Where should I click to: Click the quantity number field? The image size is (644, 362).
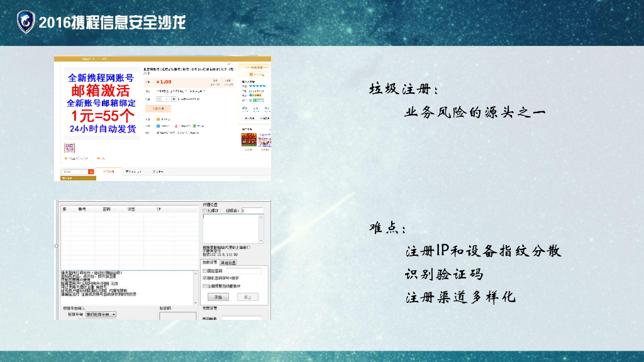click(x=166, y=99)
